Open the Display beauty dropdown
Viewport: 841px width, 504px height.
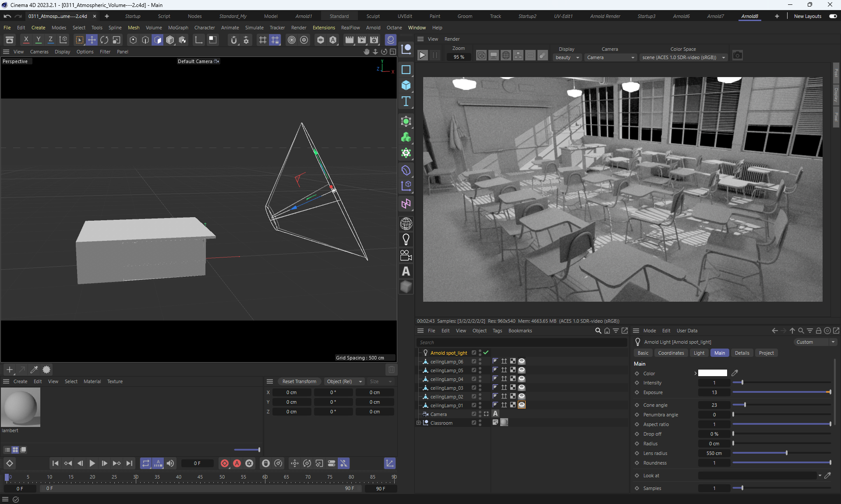pyautogui.click(x=567, y=57)
